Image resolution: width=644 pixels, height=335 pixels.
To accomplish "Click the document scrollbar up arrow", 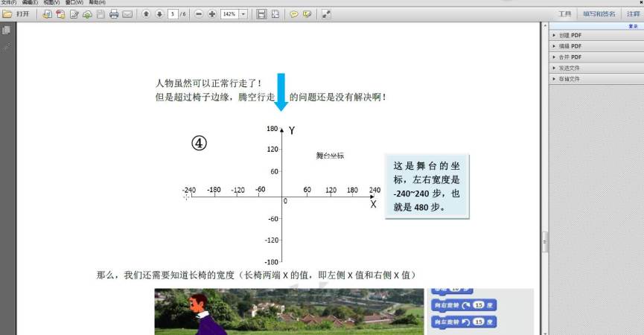I will [x=546, y=26].
